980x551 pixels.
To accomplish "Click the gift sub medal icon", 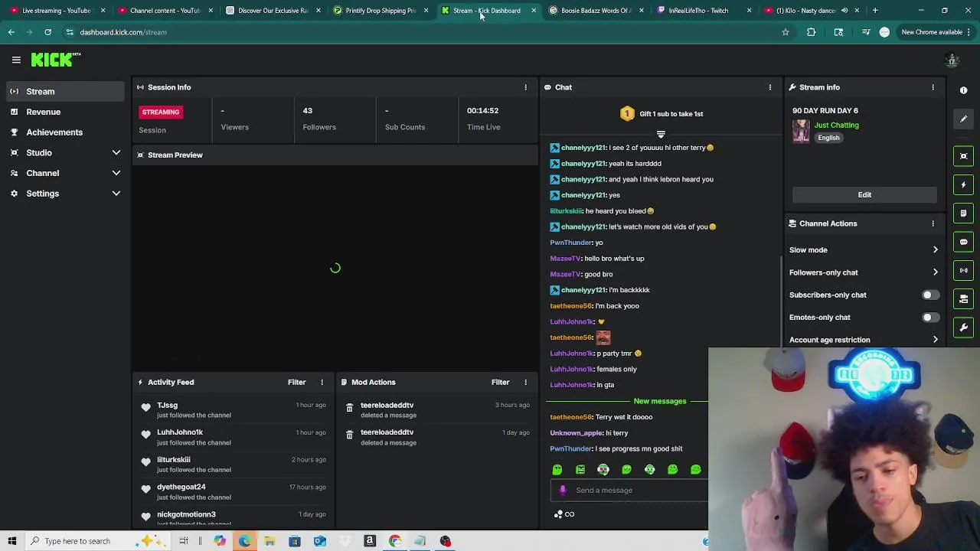I will [x=627, y=114].
